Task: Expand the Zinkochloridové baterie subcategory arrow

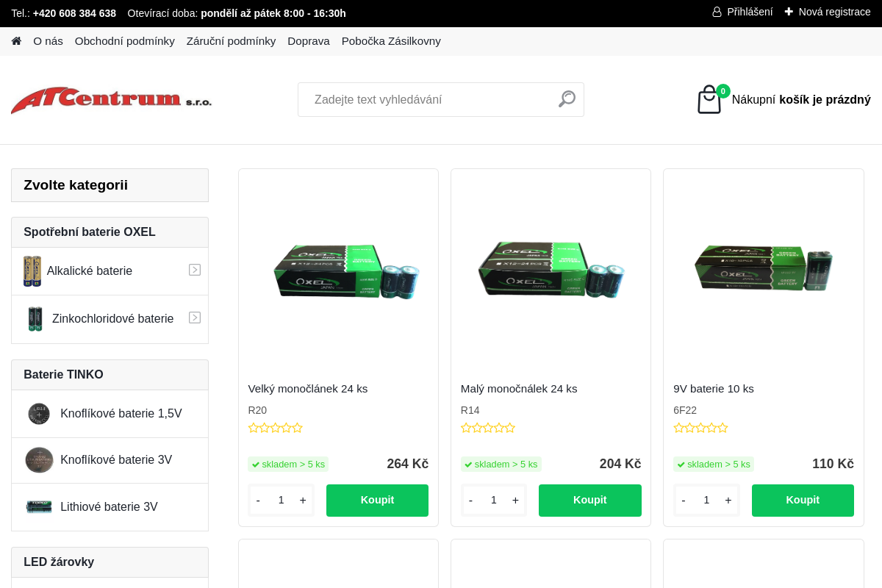Action: point(195,318)
